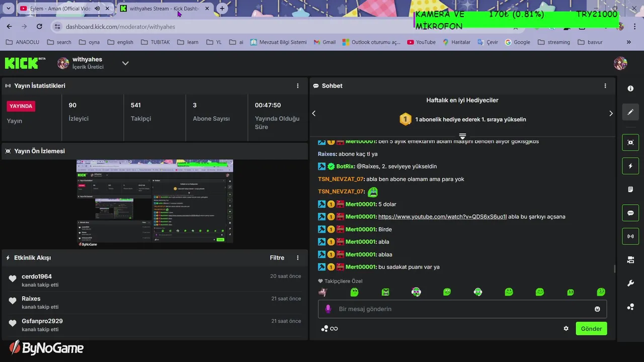The height and width of the screenshot is (362, 644).
Task: Open the streaming bookmarks folder
Action: (x=554, y=42)
